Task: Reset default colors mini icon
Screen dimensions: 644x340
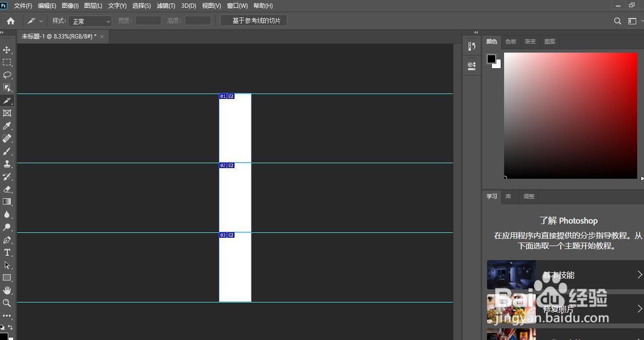Action: click(2, 327)
